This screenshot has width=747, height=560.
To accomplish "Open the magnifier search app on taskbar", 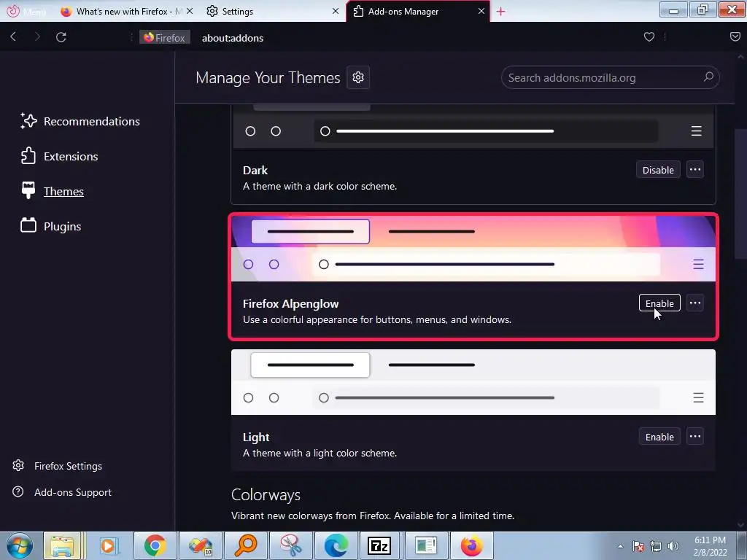I will point(246,545).
